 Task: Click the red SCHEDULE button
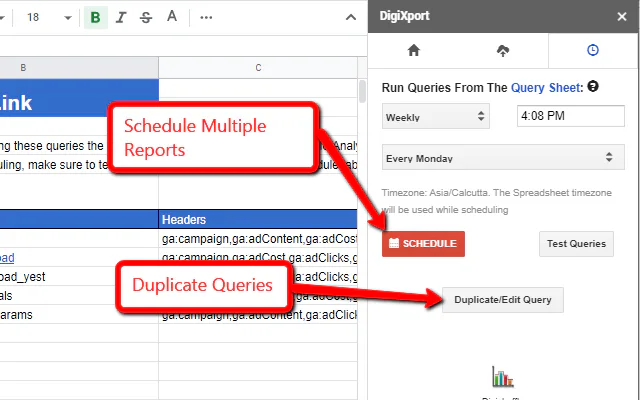click(423, 244)
